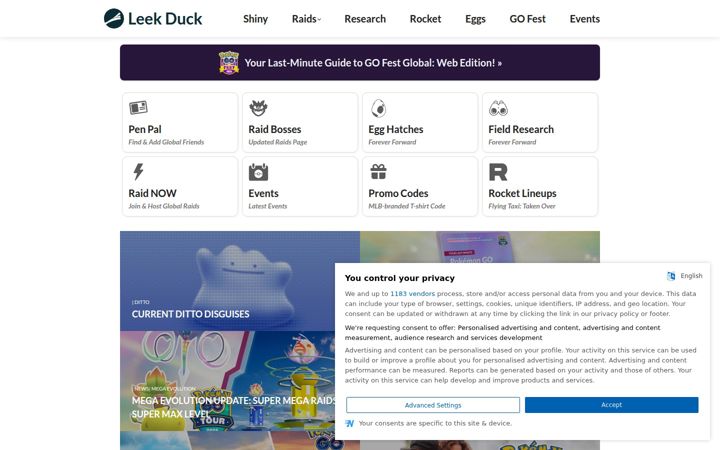Click the Raid Bosses monster icon
720x450 pixels.
point(258,108)
